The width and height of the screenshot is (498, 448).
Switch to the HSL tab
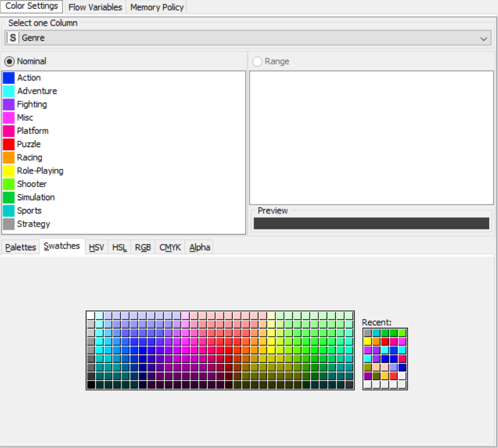click(x=119, y=247)
